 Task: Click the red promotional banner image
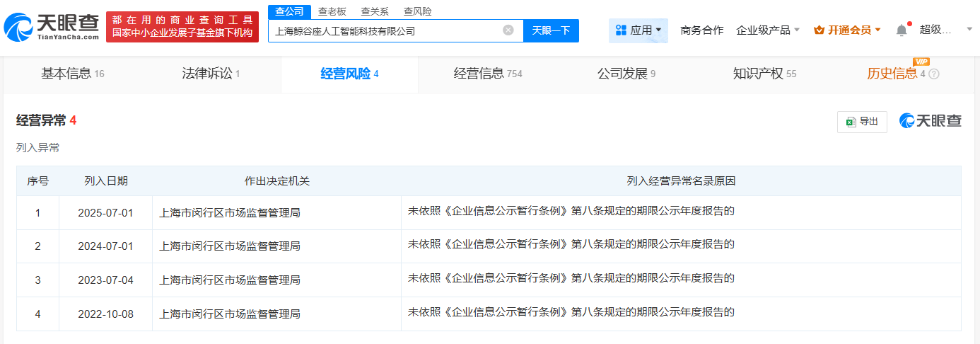pyautogui.click(x=182, y=27)
